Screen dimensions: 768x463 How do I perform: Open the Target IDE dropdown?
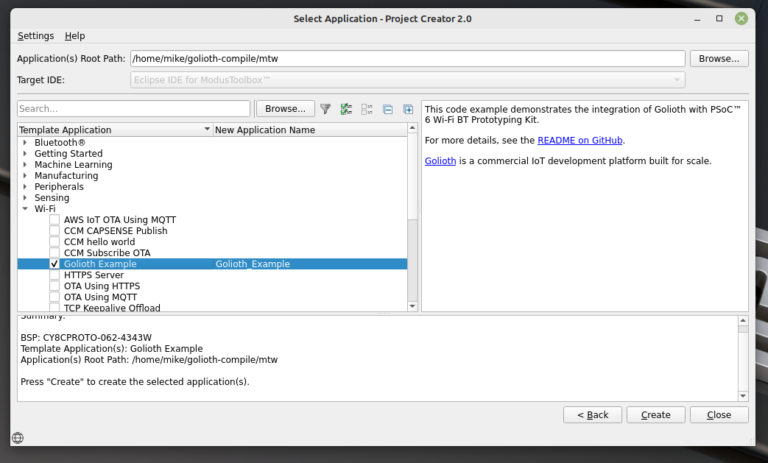click(407, 80)
